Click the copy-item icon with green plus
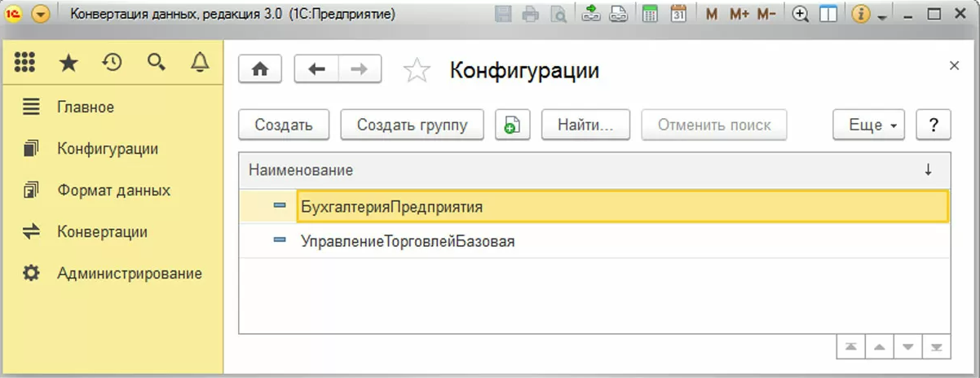This screenshot has width=980, height=378. tap(512, 125)
